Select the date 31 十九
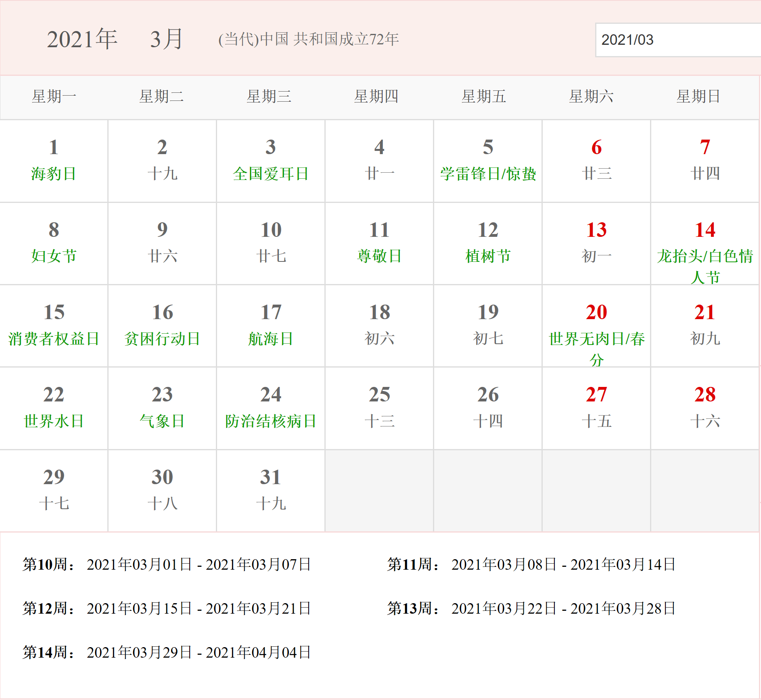761x700 pixels. click(x=271, y=491)
